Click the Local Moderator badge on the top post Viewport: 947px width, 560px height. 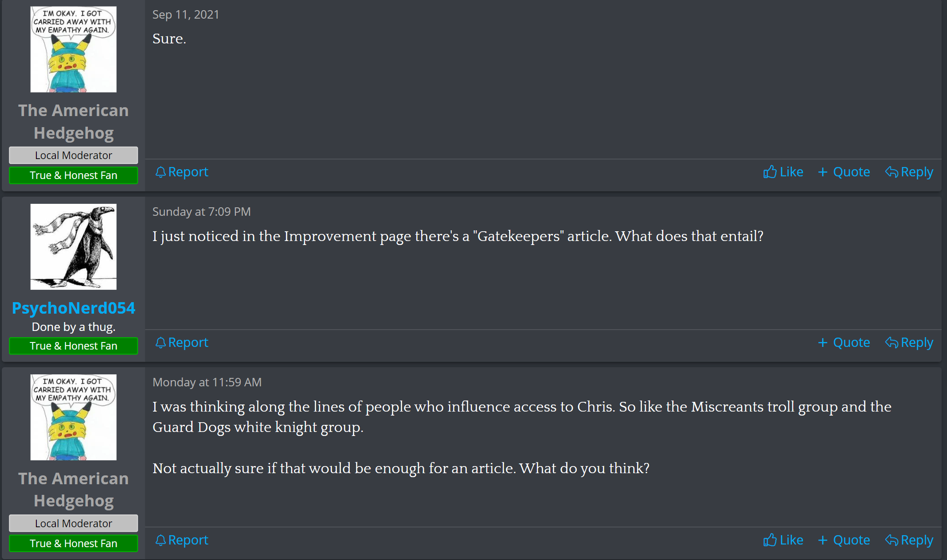point(74,156)
